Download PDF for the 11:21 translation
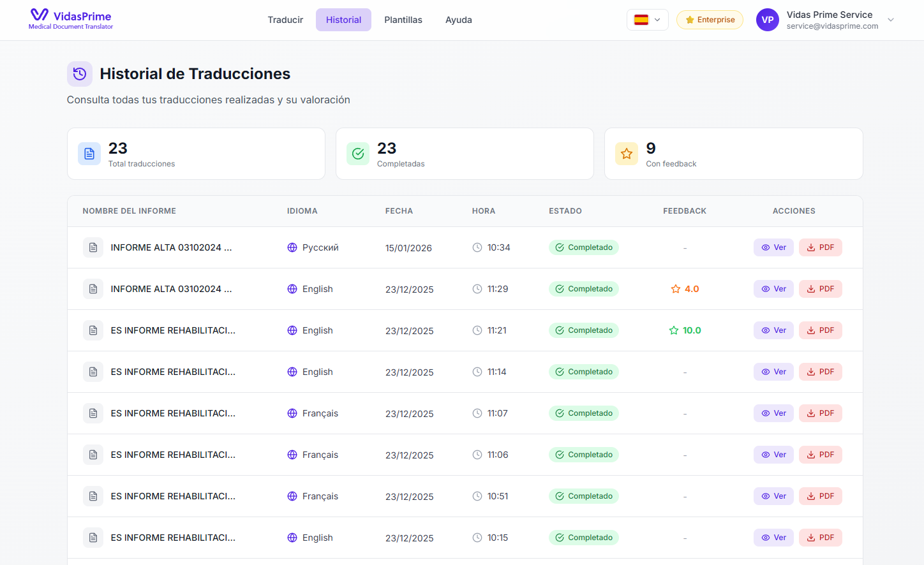Image resolution: width=924 pixels, height=565 pixels. coord(820,330)
